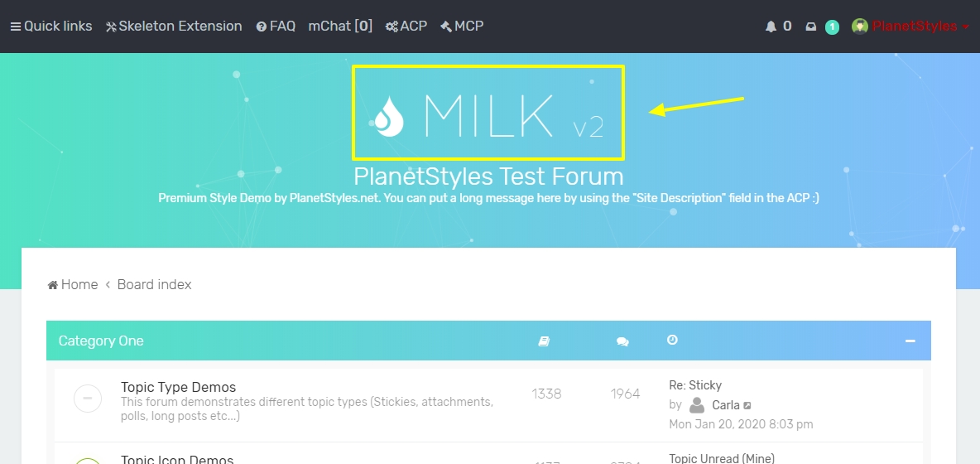Open the Quick links menu
980x464 pixels.
point(51,27)
